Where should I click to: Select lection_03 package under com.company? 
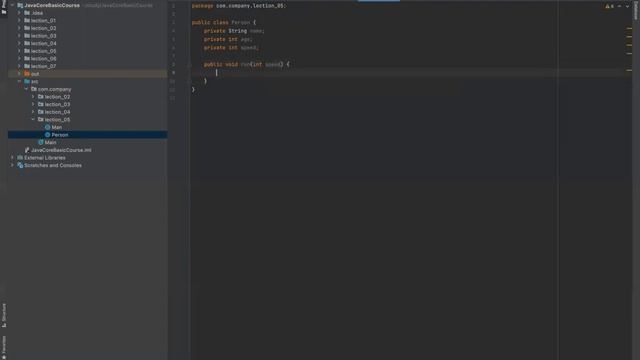click(x=57, y=104)
